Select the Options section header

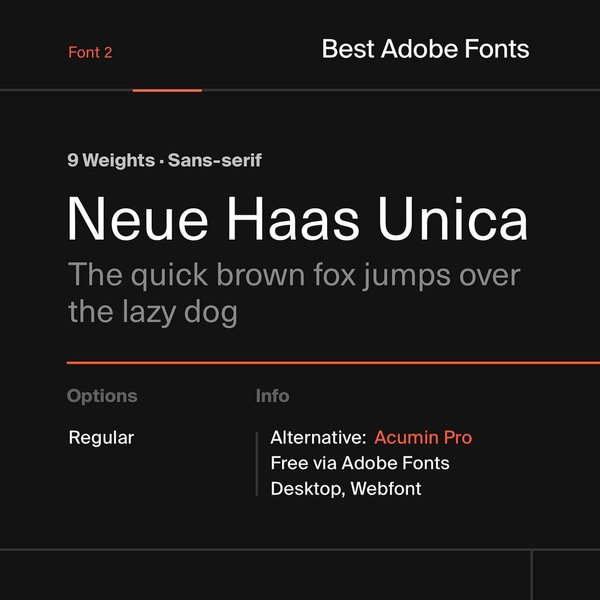[x=102, y=396]
